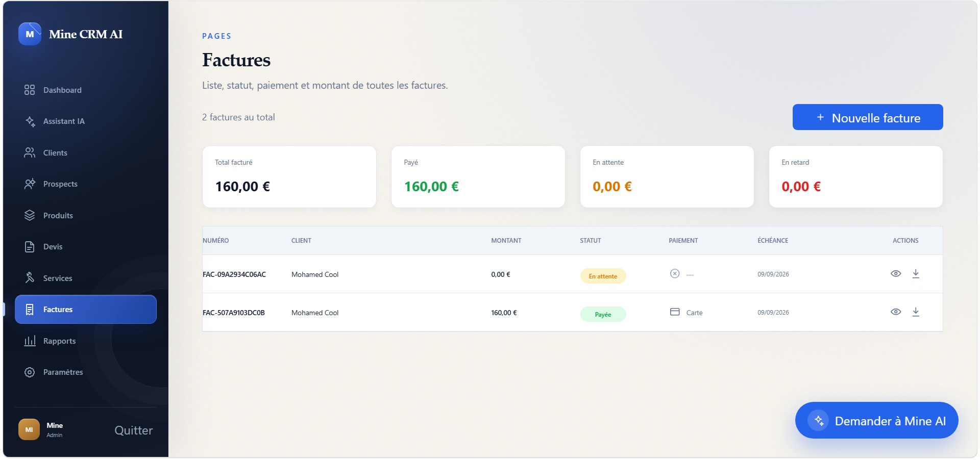This screenshot has height=460, width=980.
Task: Click the PAGES breadcrumb label
Action: click(x=217, y=36)
